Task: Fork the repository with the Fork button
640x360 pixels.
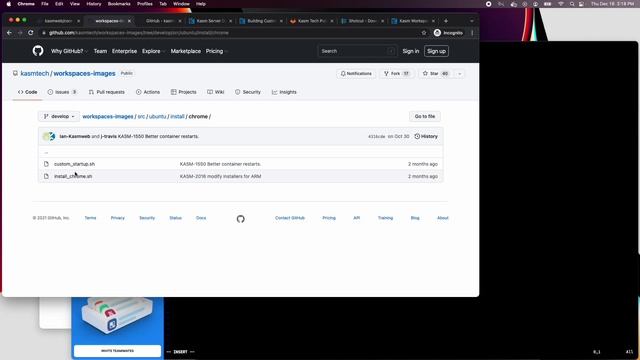Action: 397,73
